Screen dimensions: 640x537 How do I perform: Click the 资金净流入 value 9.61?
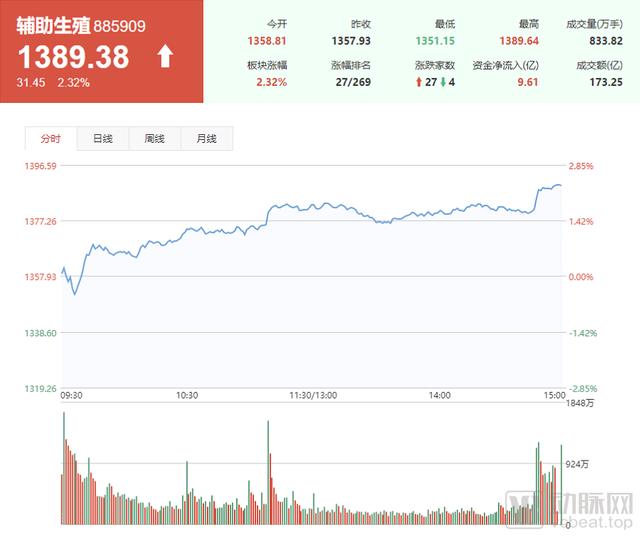(528, 82)
